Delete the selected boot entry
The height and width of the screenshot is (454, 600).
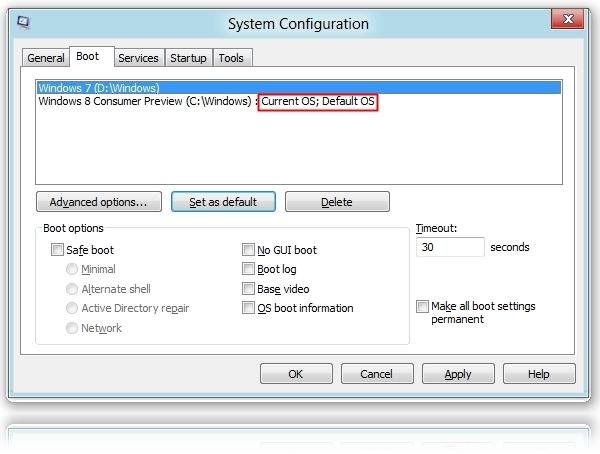coord(338,202)
